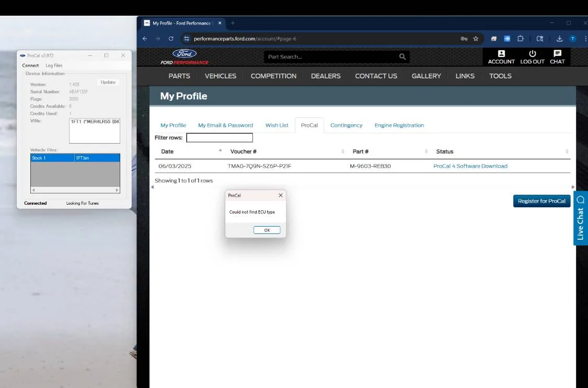Screen dimensions: 588x388
Task: Click the Filter rows input field
Action: (x=220, y=138)
